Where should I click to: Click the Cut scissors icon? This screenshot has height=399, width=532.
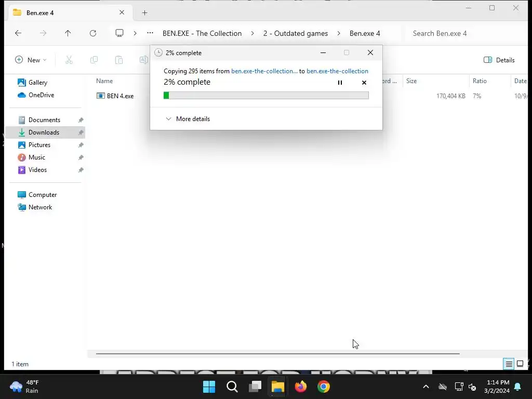tap(69, 60)
